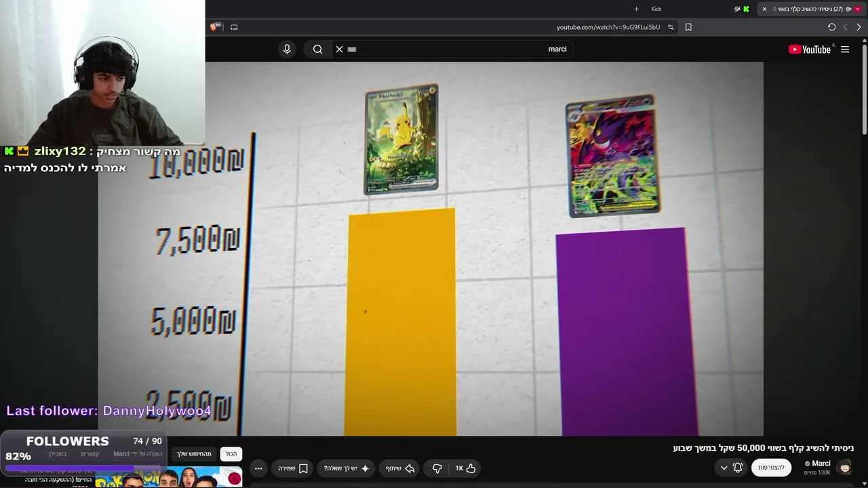This screenshot has width=868, height=488.
Task: Click the video player to pause playback
Action: (x=431, y=249)
